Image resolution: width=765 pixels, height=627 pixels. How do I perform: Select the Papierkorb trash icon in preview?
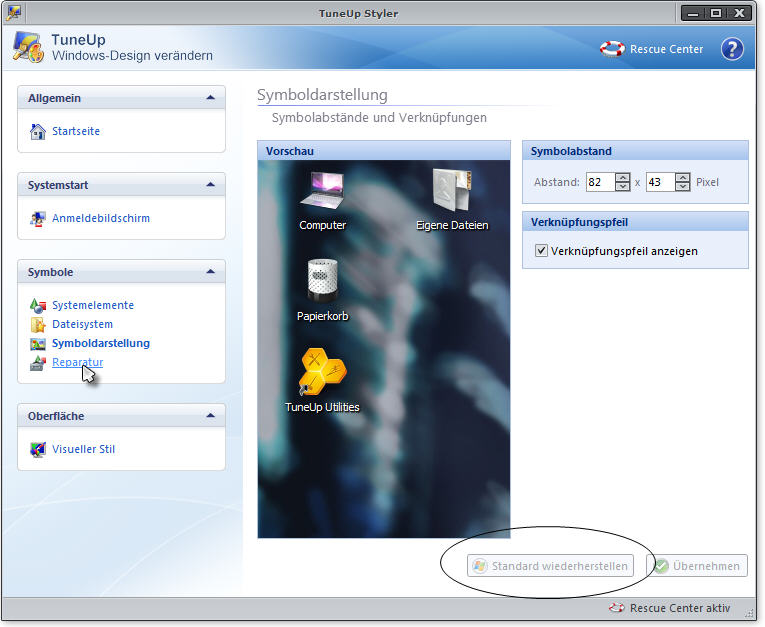click(322, 281)
